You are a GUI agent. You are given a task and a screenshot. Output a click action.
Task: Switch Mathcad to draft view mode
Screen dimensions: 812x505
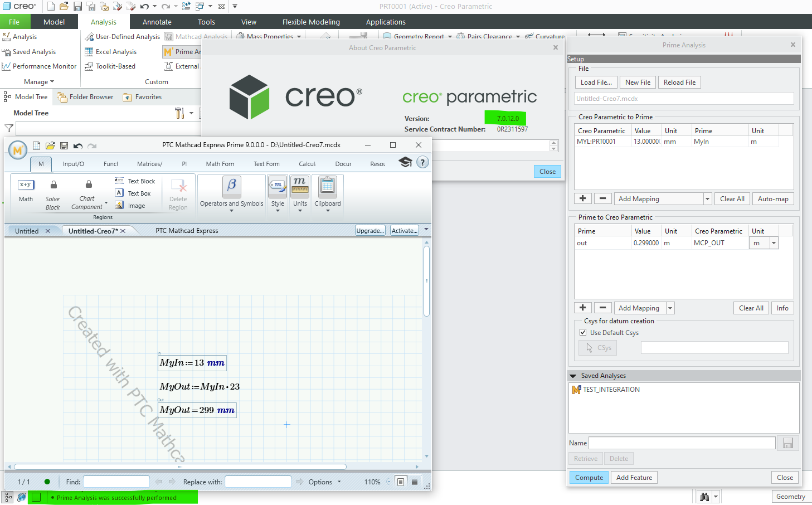pyautogui.click(x=415, y=482)
